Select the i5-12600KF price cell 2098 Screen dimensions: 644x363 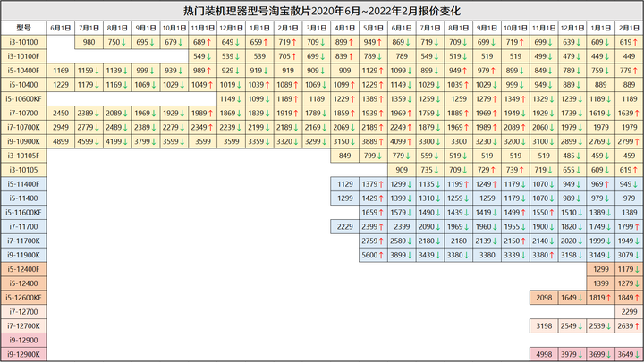544,298
